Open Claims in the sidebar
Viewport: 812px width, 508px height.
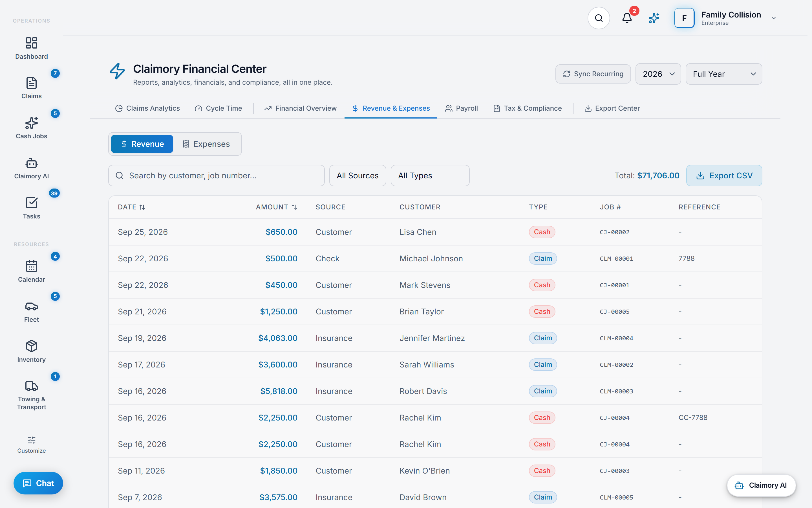coord(31,88)
